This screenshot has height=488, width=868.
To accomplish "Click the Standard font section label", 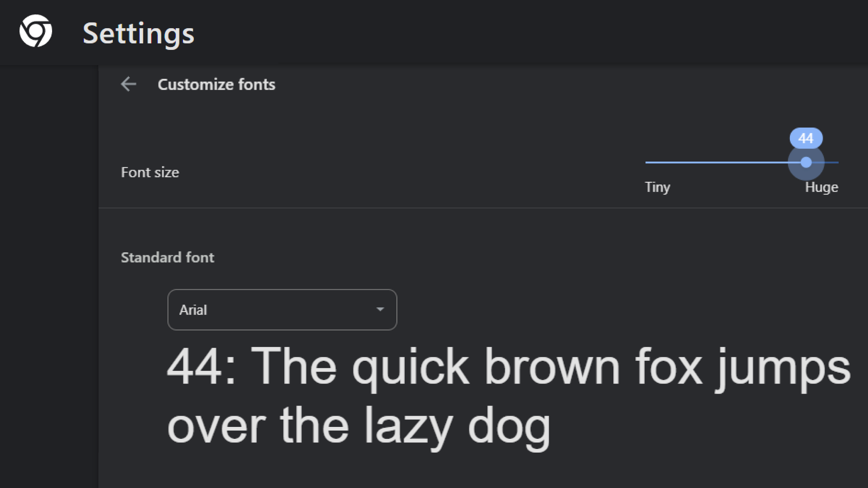I will pyautogui.click(x=167, y=257).
